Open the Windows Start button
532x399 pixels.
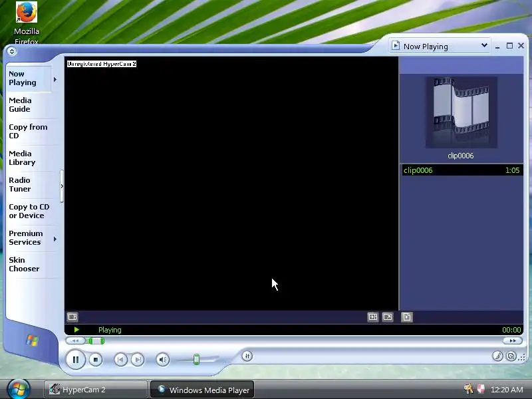point(19,389)
